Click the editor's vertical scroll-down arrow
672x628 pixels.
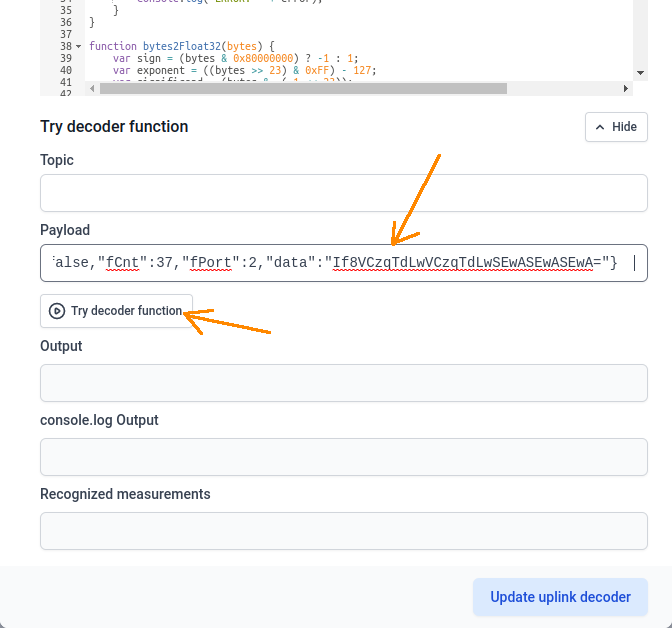[640, 73]
